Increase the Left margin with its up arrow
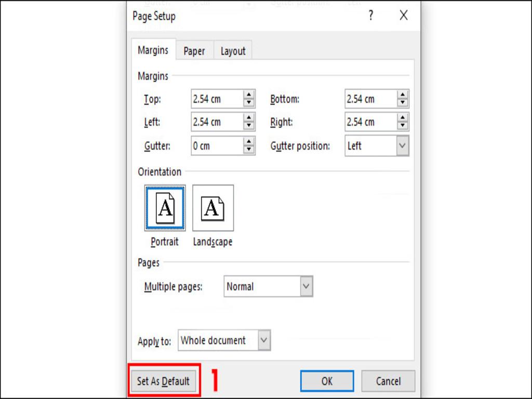The image size is (532, 399). click(249, 119)
